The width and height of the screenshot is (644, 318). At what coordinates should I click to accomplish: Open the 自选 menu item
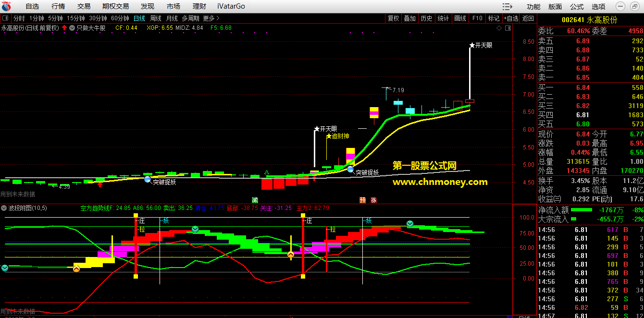(x=32, y=6)
